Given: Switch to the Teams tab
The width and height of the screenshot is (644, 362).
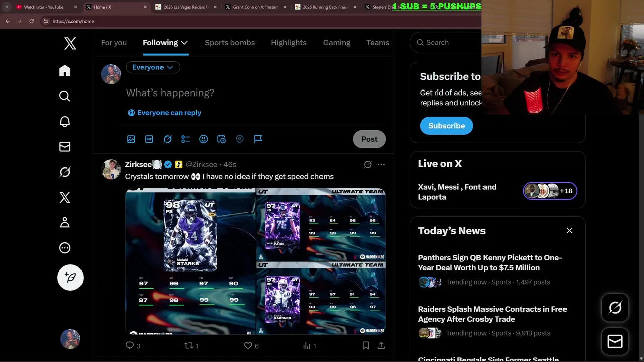Looking at the screenshot, I should [378, 43].
